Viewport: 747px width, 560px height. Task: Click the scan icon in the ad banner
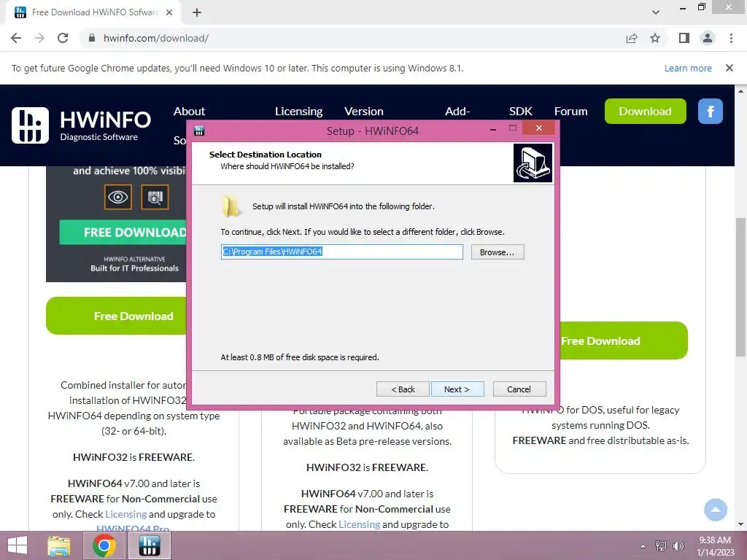tap(155, 197)
